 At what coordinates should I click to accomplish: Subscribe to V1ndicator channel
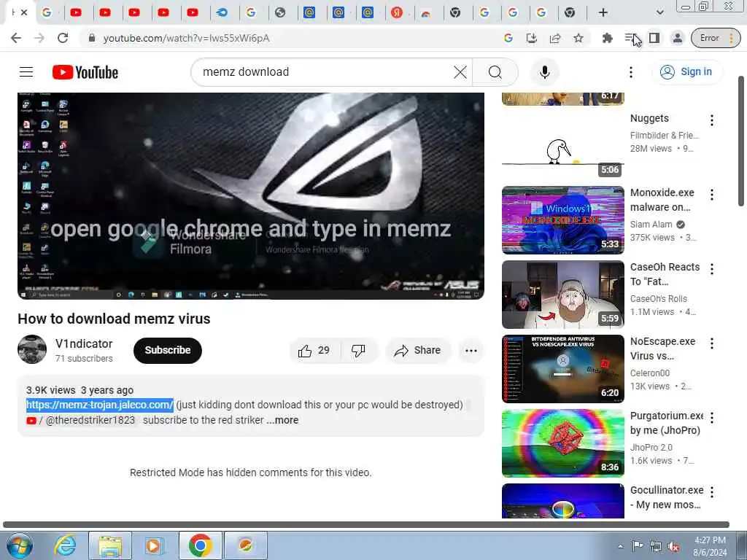coord(168,351)
